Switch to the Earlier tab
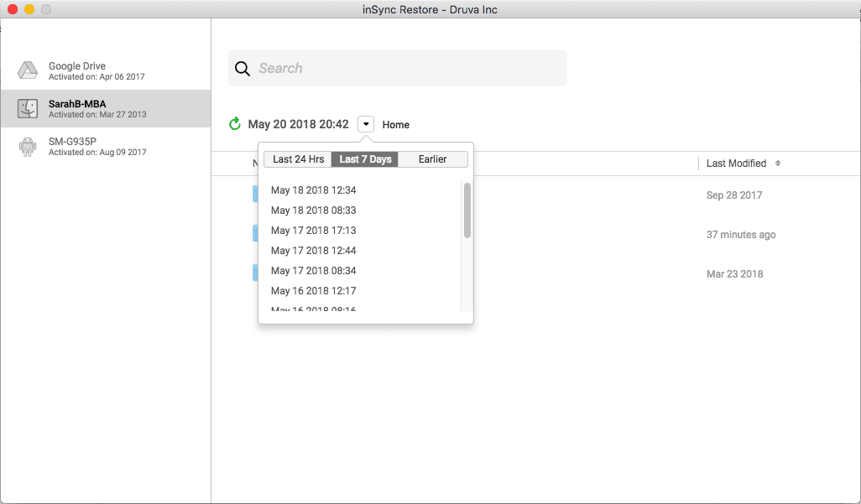This screenshot has width=861, height=504. 432,159
